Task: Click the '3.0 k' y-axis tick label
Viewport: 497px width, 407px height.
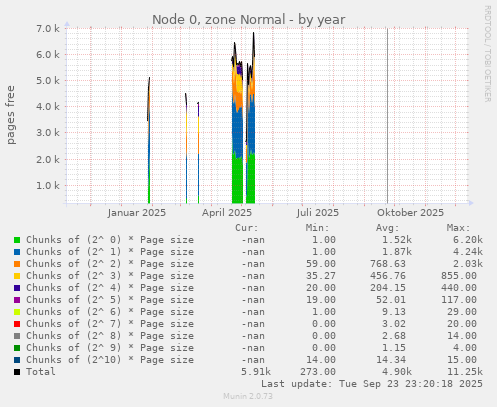Action: [x=48, y=133]
